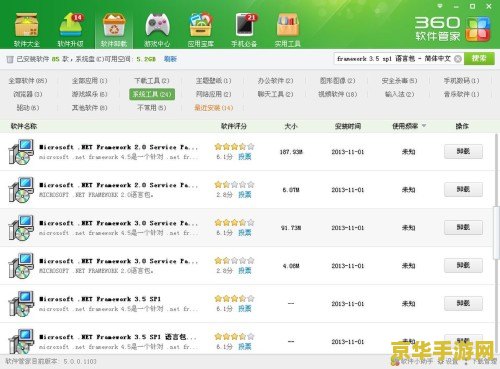
Task: Uninstall the 187.93M .NET Framework 2.0 entry
Action: [463, 152]
